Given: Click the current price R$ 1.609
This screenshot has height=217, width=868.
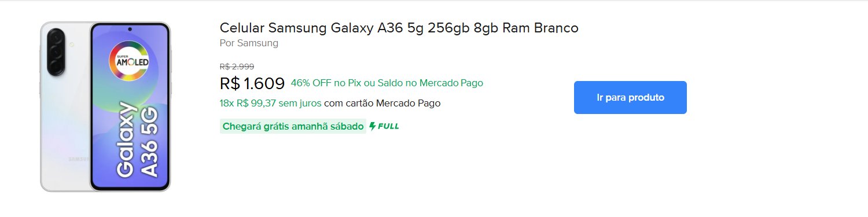Looking at the screenshot, I should pos(252,84).
